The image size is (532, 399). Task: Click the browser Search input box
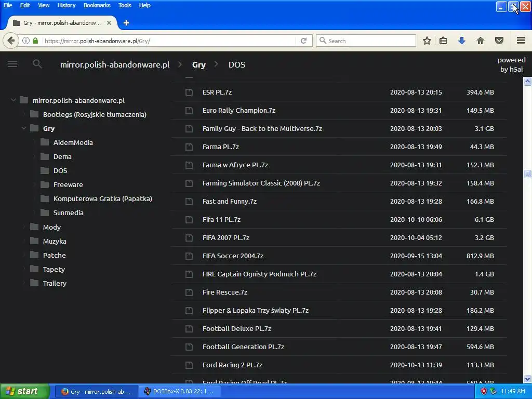click(x=366, y=41)
